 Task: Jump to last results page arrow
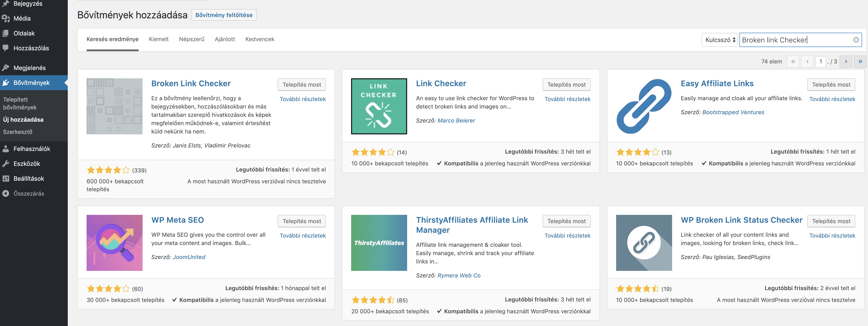click(860, 62)
